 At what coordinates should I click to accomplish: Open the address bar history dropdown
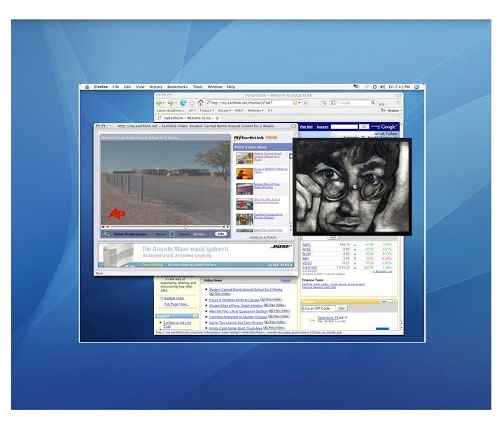pos(299,103)
